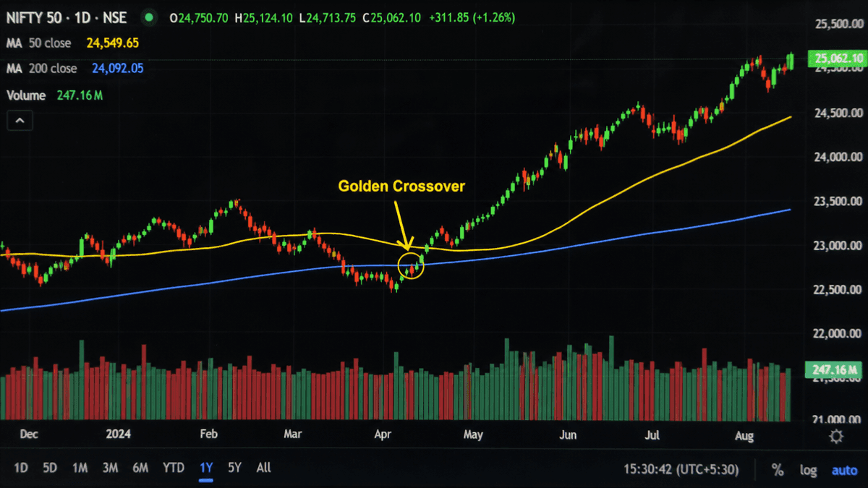This screenshot has width=868, height=488.
Task: Select the 1M time range
Action: point(80,468)
